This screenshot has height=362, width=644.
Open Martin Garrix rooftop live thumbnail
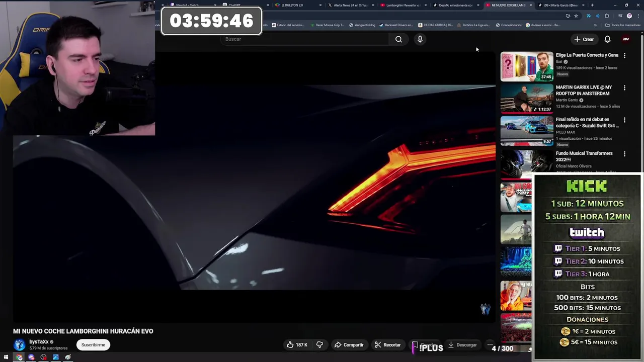point(527,99)
